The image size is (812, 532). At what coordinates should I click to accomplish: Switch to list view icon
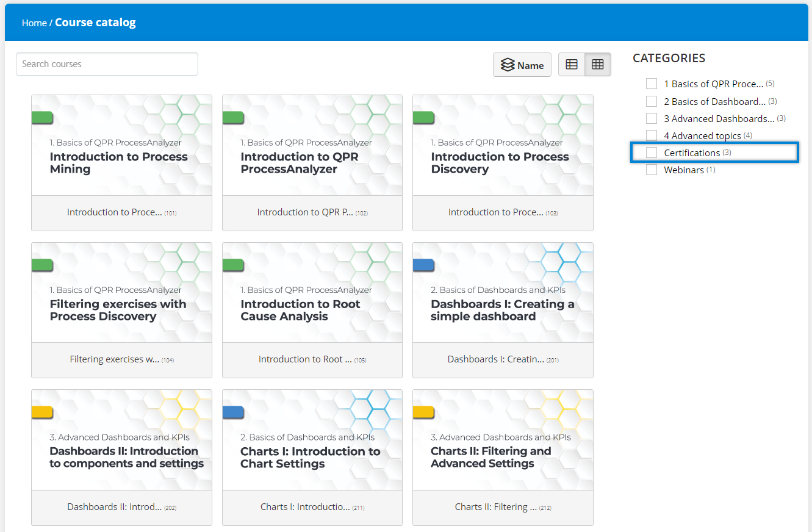(x=572, y=64)
